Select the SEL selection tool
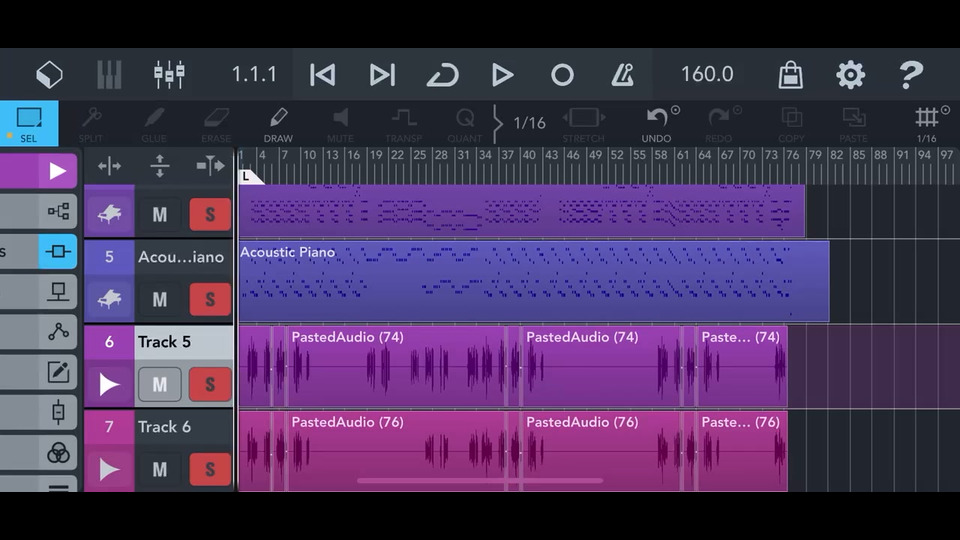Image resolution: width=960 pixels, height=540 pixels. (x=29, y=124)
